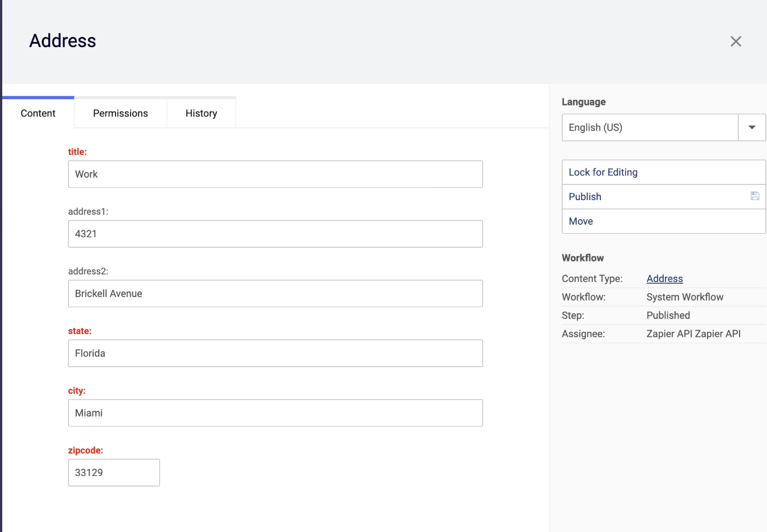This screenshot has height=532, width=767.
Task: Click the Publish action
Action: click(664, 197)
